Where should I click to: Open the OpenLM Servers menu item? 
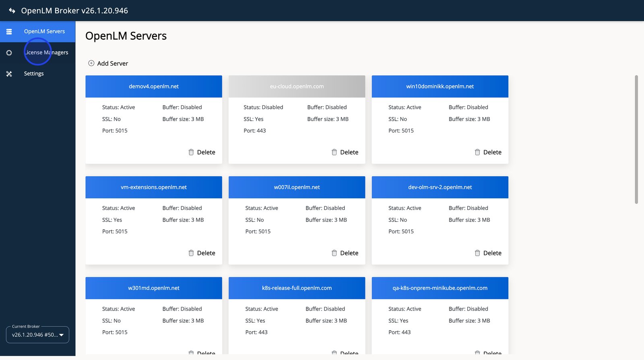[x=37, y=31]
